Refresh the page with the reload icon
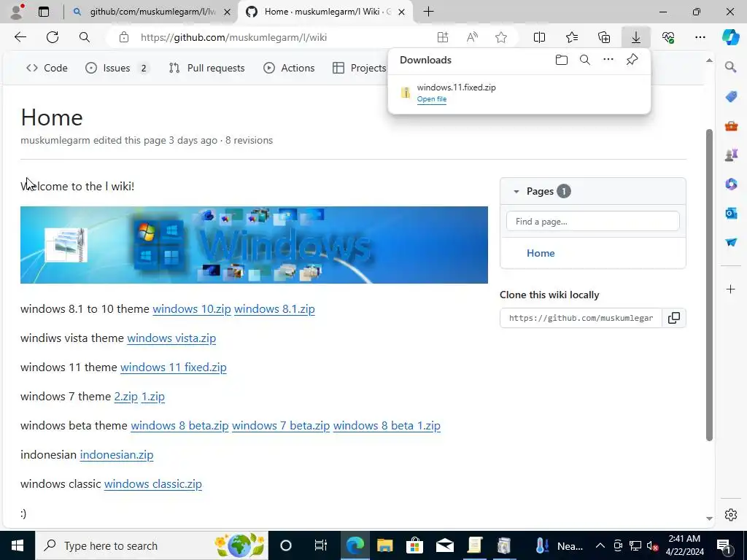Viewport: 747px width, 560px height. [x=53, y=37]
